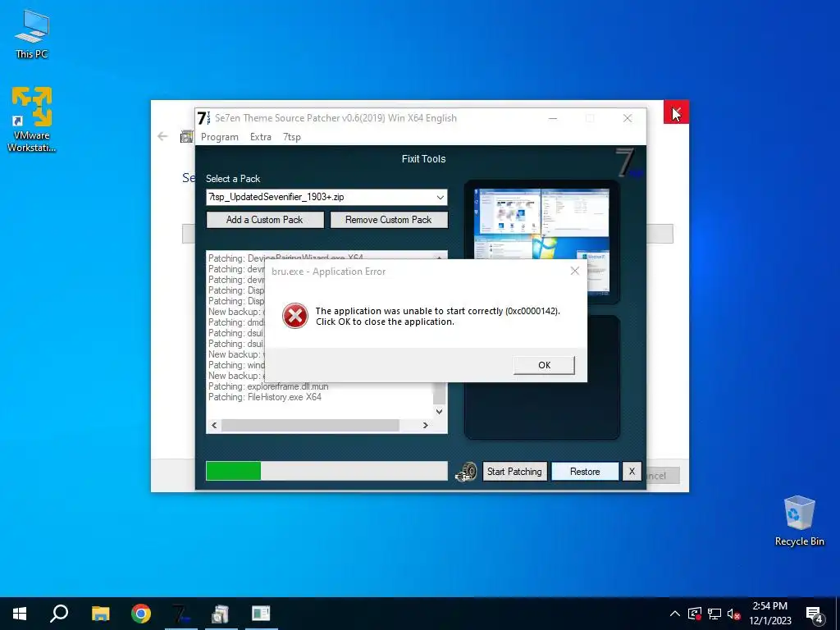Select the 'Patching: explorerframe.dll.mun' log line

268,387
